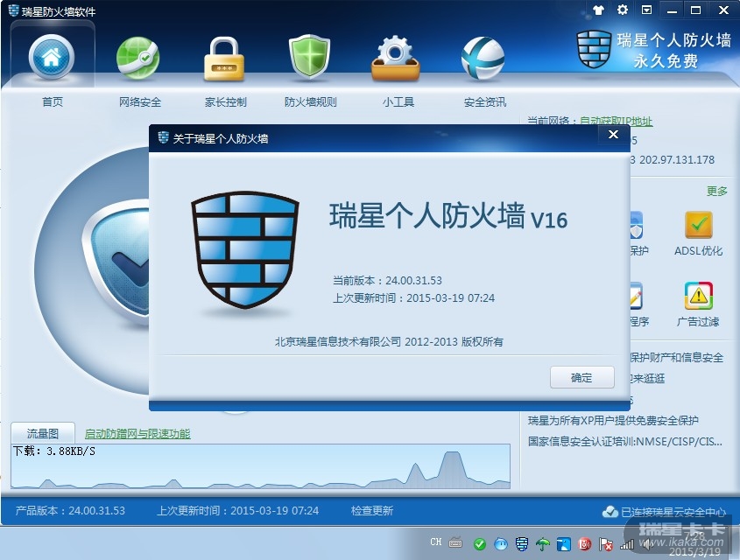This screenshot has height=560, width=740.
Task: Open the 小工具 gear toolbox icon
Action: pyautogui.click(x=396, y=59)
